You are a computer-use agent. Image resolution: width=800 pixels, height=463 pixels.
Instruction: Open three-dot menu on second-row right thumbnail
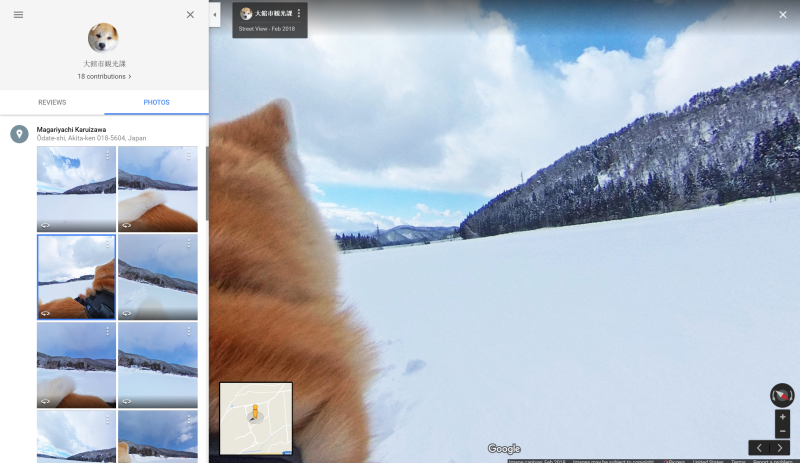click(189, 244)
